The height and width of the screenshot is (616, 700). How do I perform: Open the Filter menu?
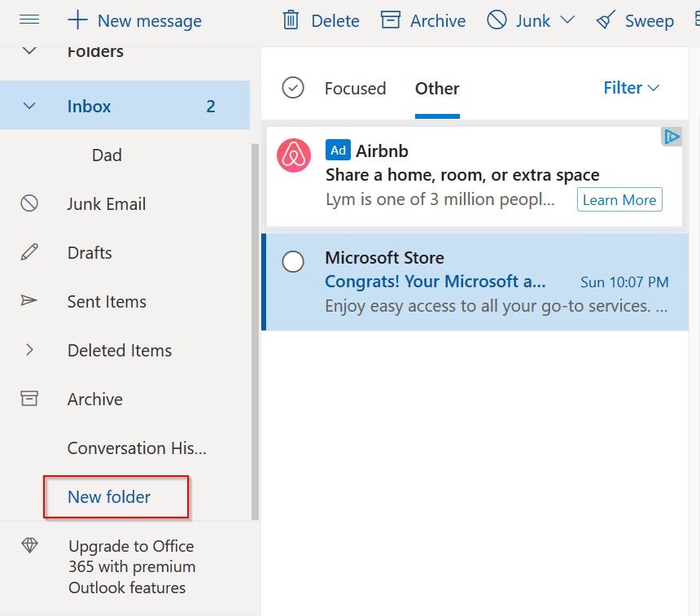click(631, 88)
